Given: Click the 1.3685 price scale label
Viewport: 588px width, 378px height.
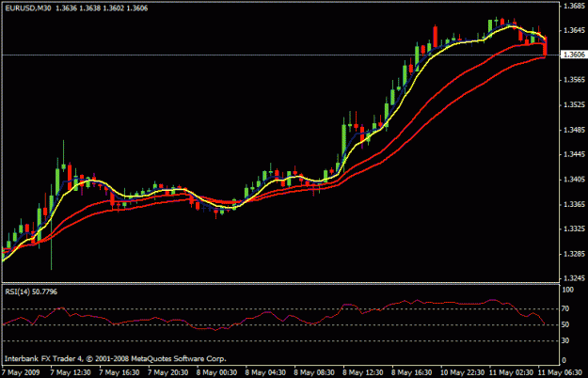Looking at the screenshot, I should point(575,6).
